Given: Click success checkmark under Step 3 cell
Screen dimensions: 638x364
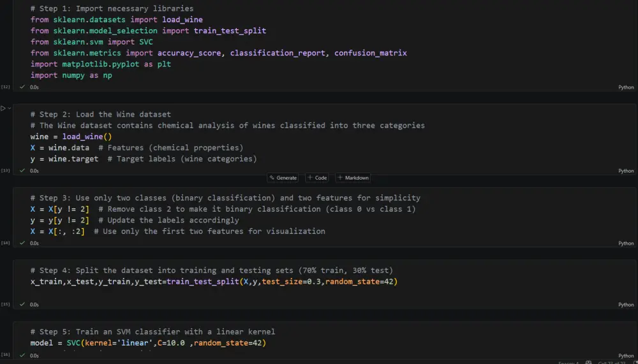Looking at the screenshot, I should tap(22, 243).
